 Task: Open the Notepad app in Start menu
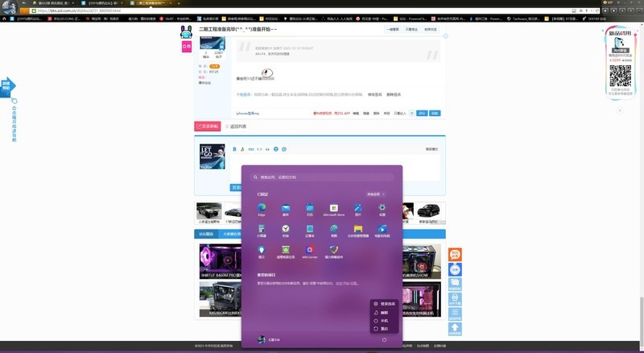coord(310,230)
